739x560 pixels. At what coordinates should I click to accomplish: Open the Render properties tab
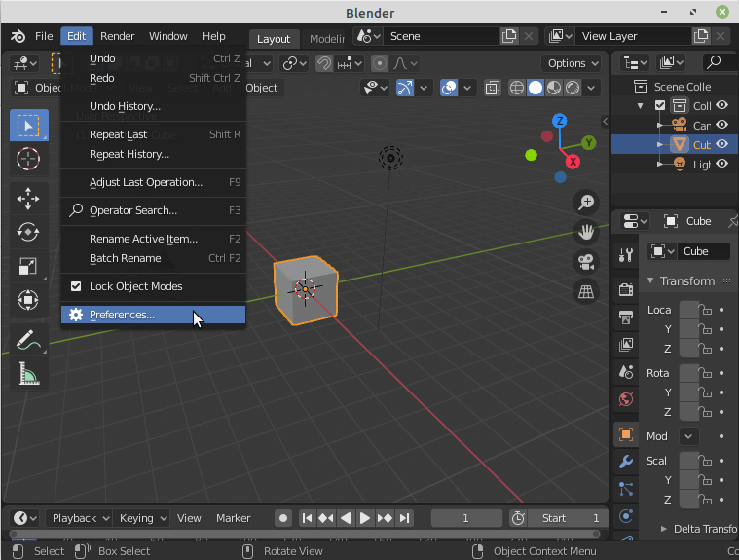coord(626,289)
